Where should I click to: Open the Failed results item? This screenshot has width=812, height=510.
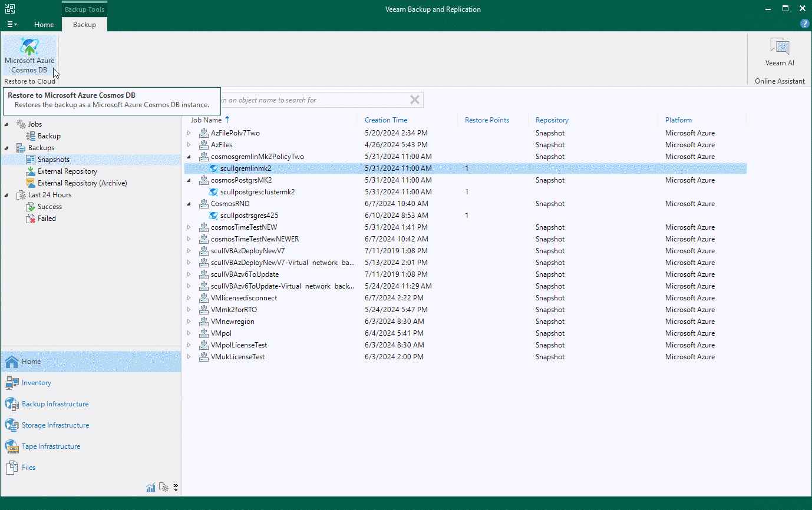(x=47, y=218)
